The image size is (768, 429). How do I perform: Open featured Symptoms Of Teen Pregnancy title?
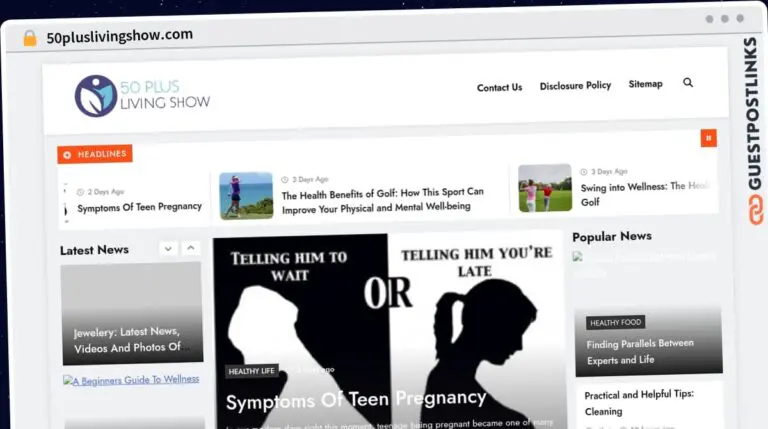pyautogui.click(x=356, y=400)
